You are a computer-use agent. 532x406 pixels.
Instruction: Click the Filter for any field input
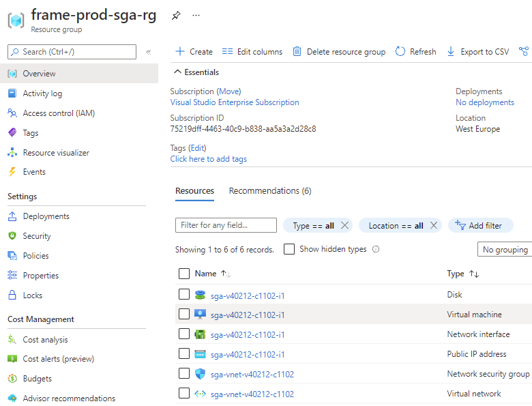(x=226, y=226)
